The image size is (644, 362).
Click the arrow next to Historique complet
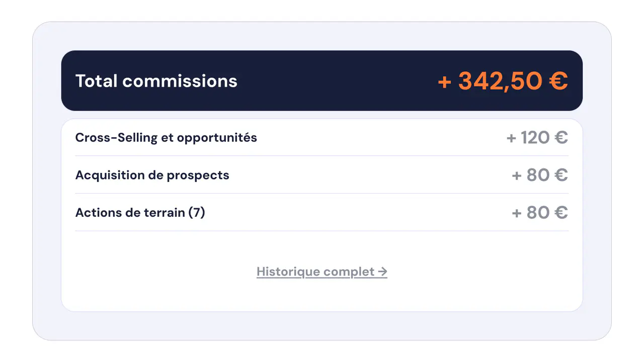click(382, 272)
